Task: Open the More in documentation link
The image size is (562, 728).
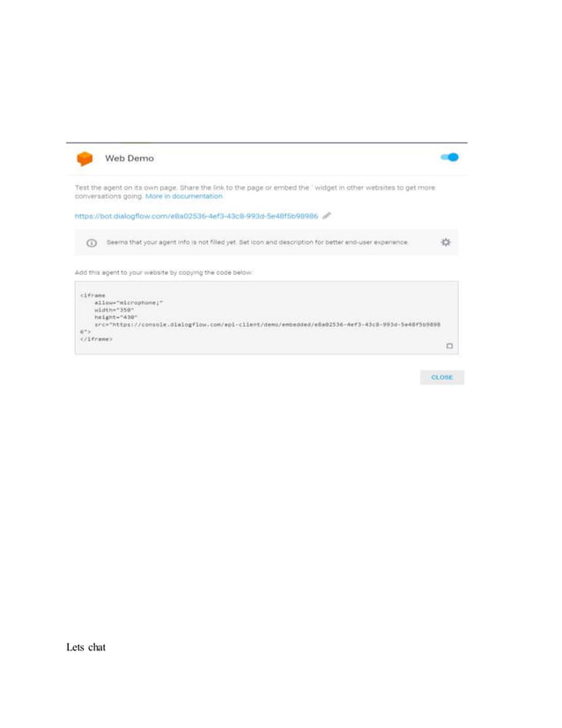Action: tap(184, 197)
